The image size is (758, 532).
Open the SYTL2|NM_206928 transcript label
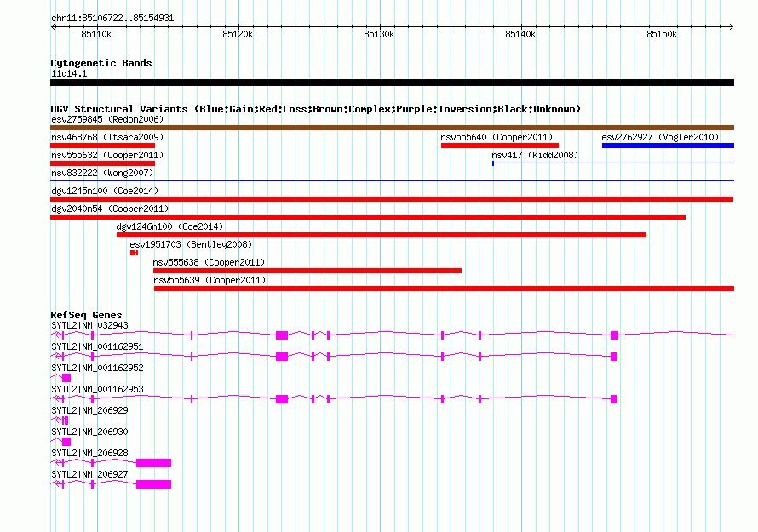click(90, 453)
